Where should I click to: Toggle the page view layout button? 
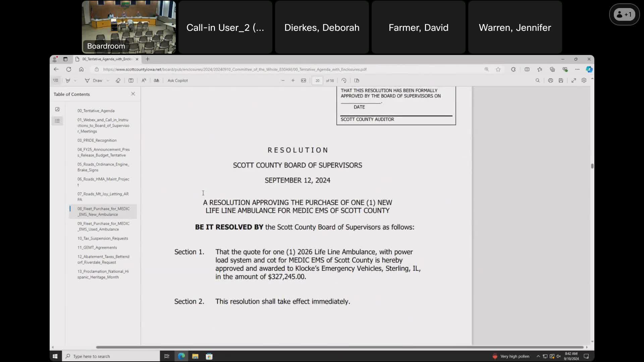coord(357,80)
